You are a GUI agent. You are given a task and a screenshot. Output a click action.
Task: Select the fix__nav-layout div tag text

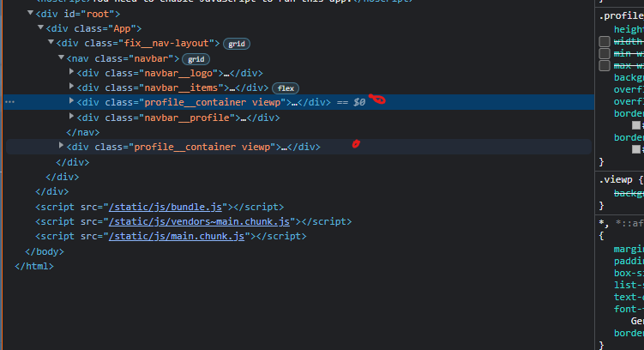tap(138, 43)
